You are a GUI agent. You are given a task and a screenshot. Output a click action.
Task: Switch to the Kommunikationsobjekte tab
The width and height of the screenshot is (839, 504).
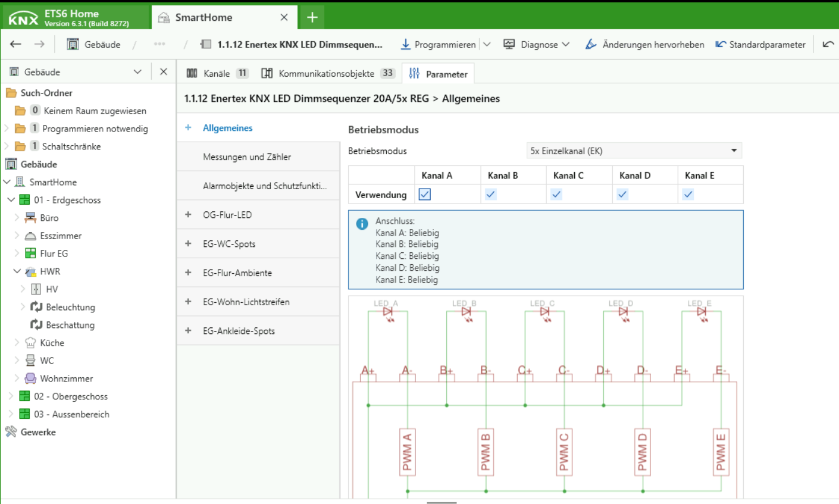point(327,74)
